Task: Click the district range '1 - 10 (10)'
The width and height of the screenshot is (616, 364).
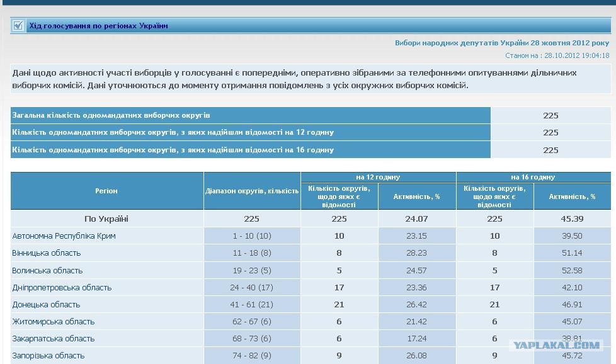Action: click(252, 236)
